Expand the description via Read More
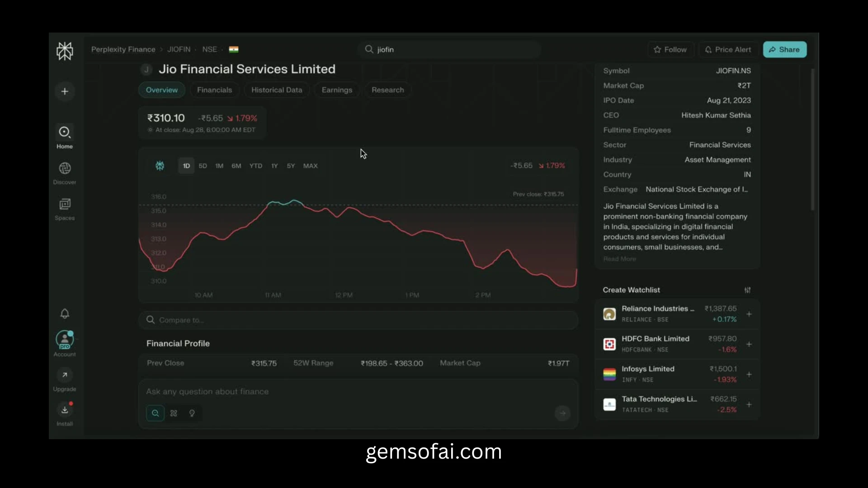 click(x=620, y=259)
